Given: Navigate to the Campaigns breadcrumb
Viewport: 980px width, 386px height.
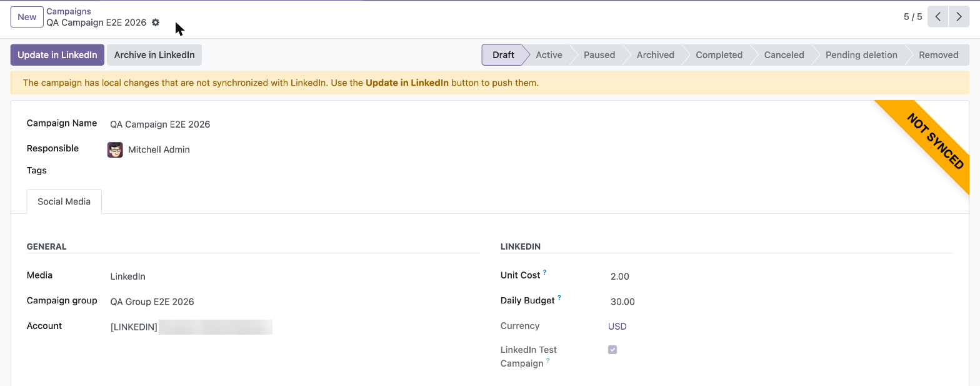Looking at the screenshot, I should tap(69, 11).
